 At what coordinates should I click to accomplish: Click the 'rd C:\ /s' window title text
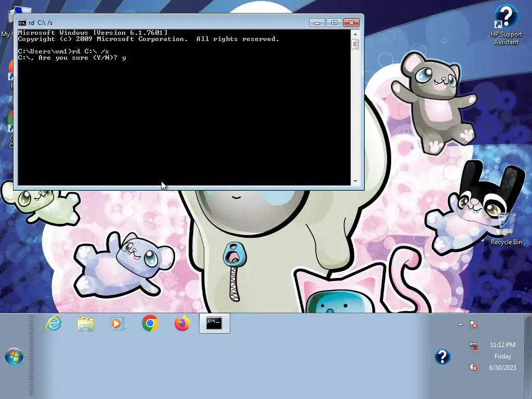[x=41, y=23]
